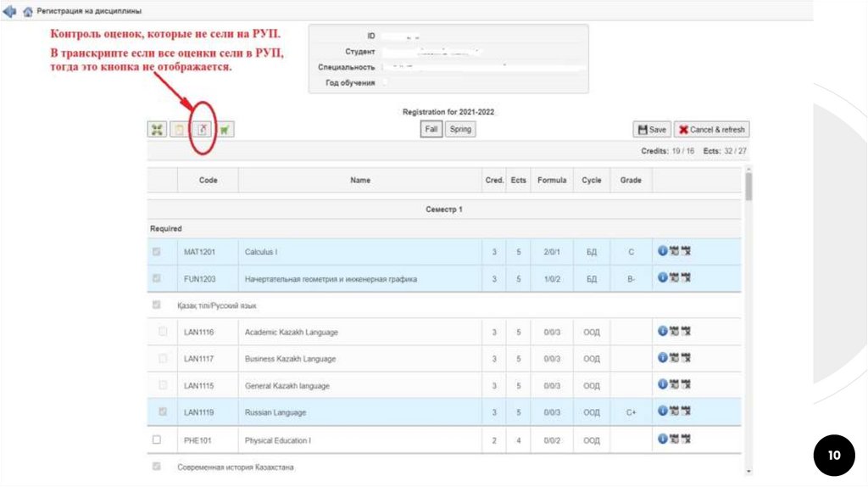The height and width of the screenshot is (487, 868).
Task: Click the home icon beside Регистрация на дисциплины
Action: [x=28, y=11]
